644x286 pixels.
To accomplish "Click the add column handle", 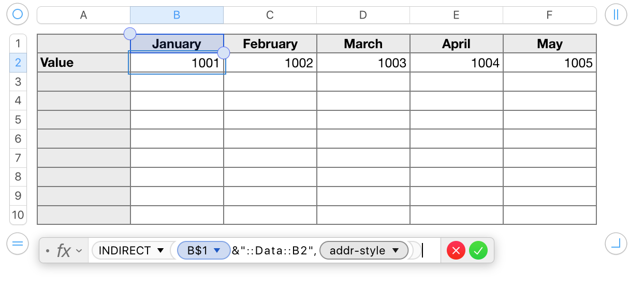I will [x=616, y=15].
